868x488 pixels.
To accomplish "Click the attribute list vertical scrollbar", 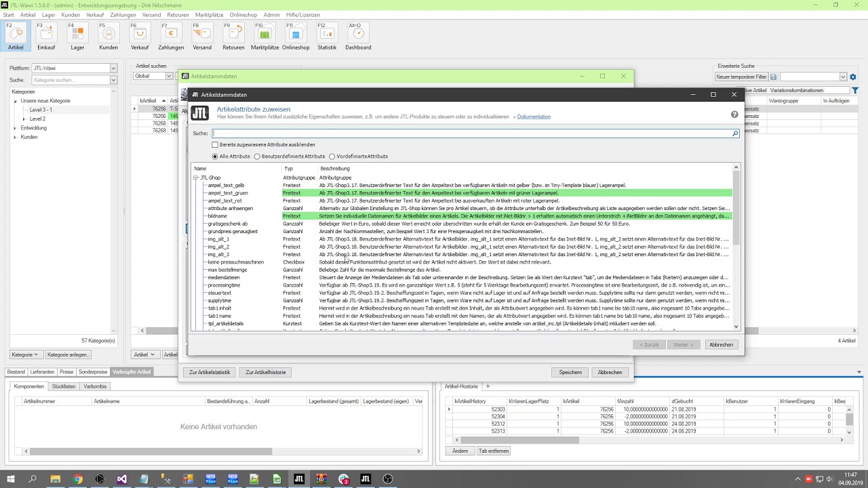I will (x=736, y=207).
